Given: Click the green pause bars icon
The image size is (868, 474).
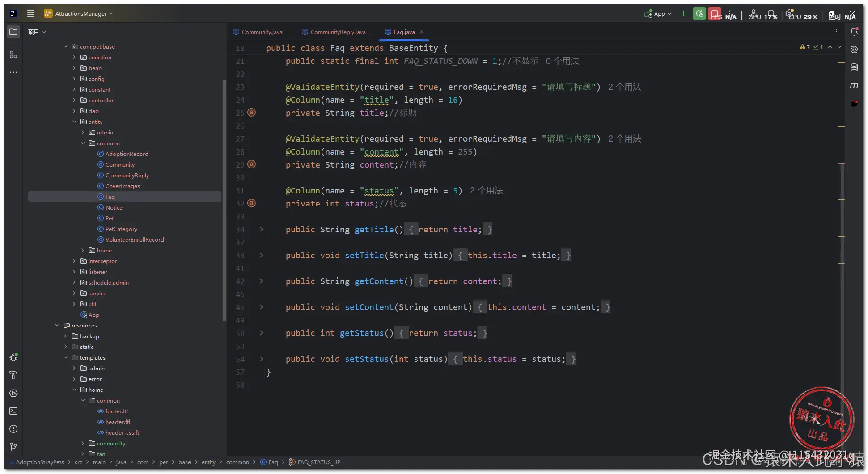Looking at the screenshot, I should 684,13.
